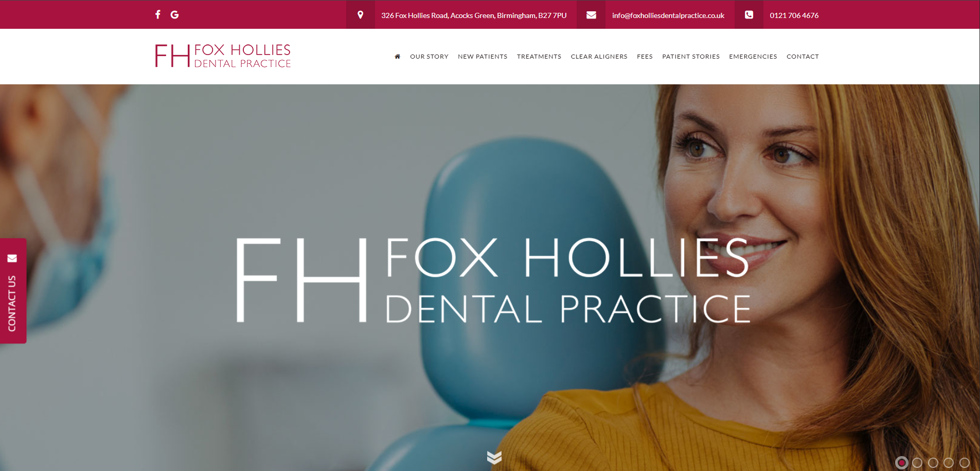Screen dimensions: 980x471
Task: Open the Contact Us side tab
Action: click(x=13, y=291)
